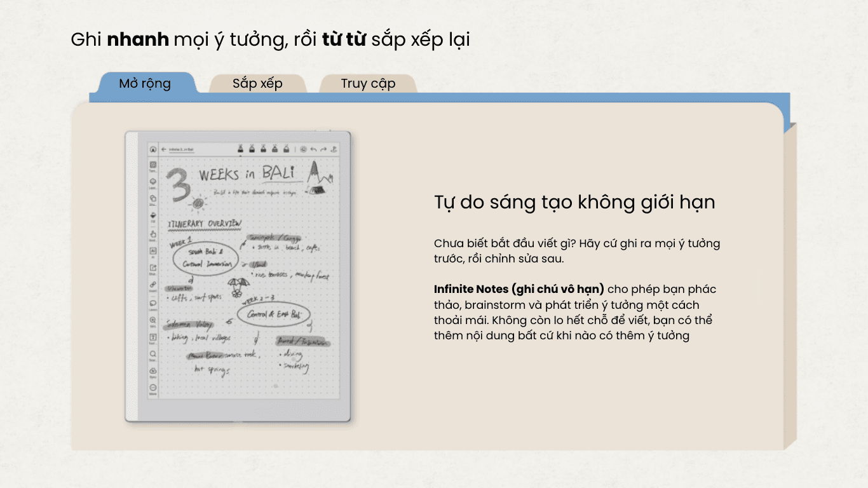
Task: Switch to the Mở rộng tab
Action: tap(145, 83)
